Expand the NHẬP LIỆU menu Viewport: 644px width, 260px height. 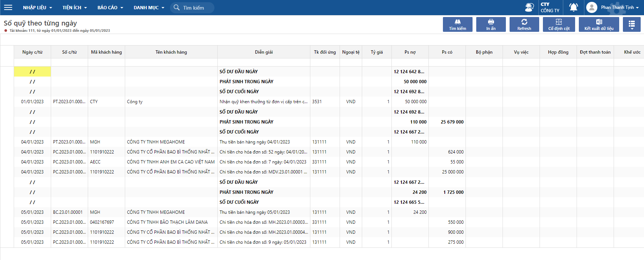37,7
